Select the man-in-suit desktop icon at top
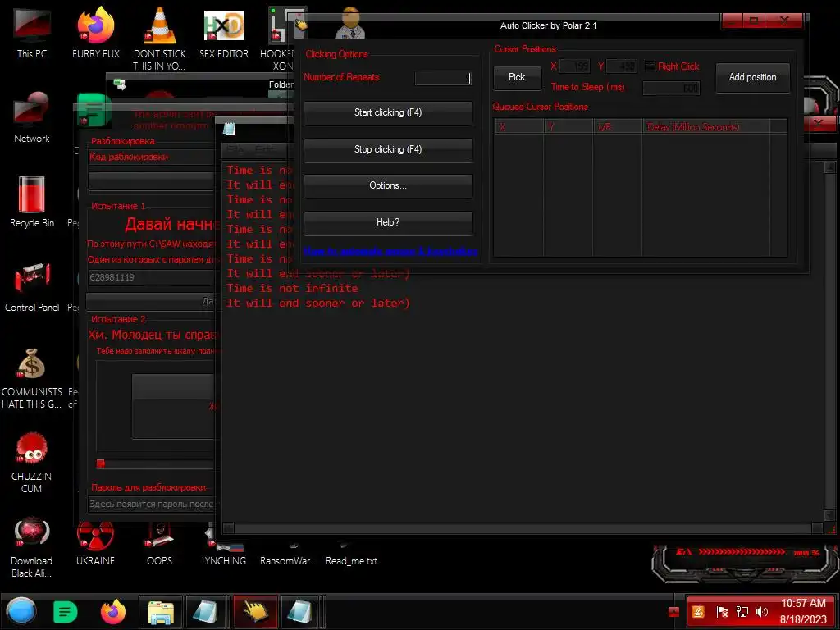Image resolution: width=840 pixels, height=630 pixels. [349, 22]
